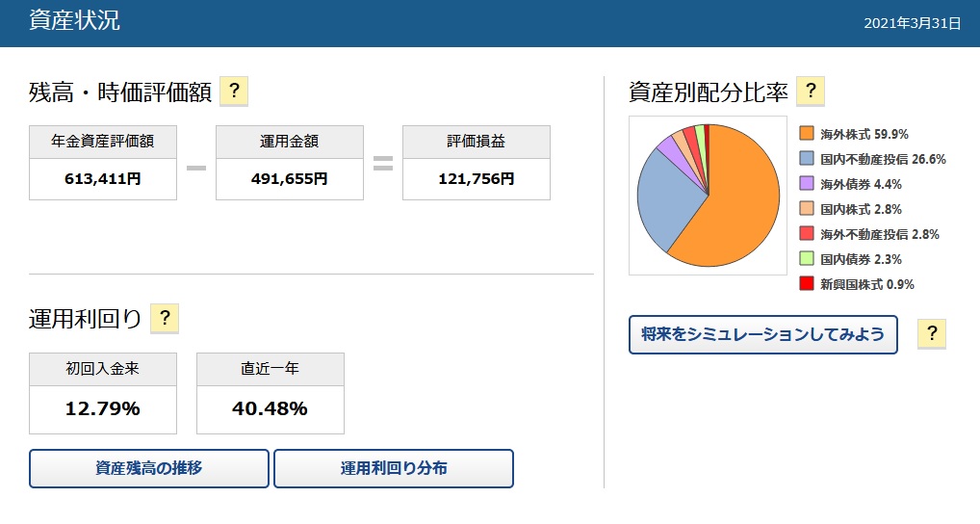The height and width of the screenshot is (524, 980).
Task: Click orange 海外株式 legend swatch
Action: (x=807, y=133)
